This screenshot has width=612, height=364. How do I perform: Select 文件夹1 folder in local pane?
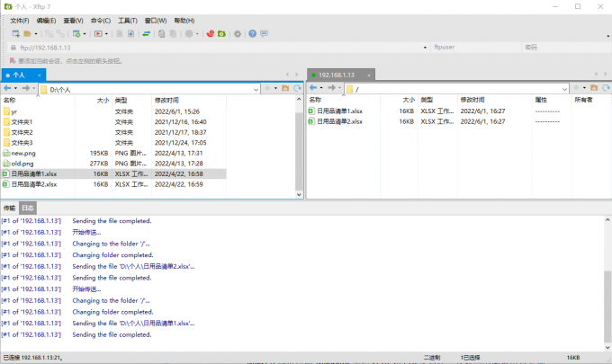point(113,122)
